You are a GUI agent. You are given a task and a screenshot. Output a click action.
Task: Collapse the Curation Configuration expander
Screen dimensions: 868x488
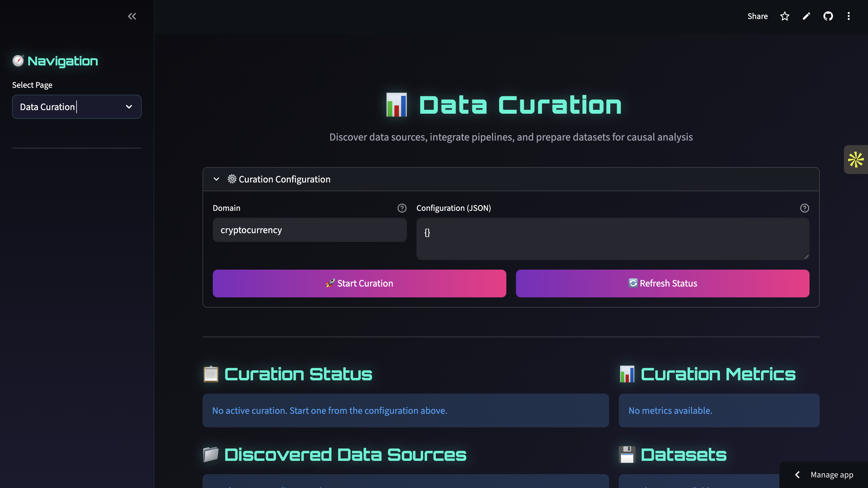(216, 179)
